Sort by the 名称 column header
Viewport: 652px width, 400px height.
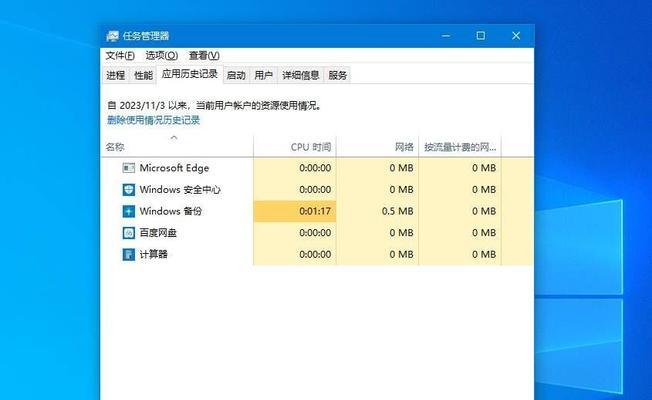click(177, 147)
